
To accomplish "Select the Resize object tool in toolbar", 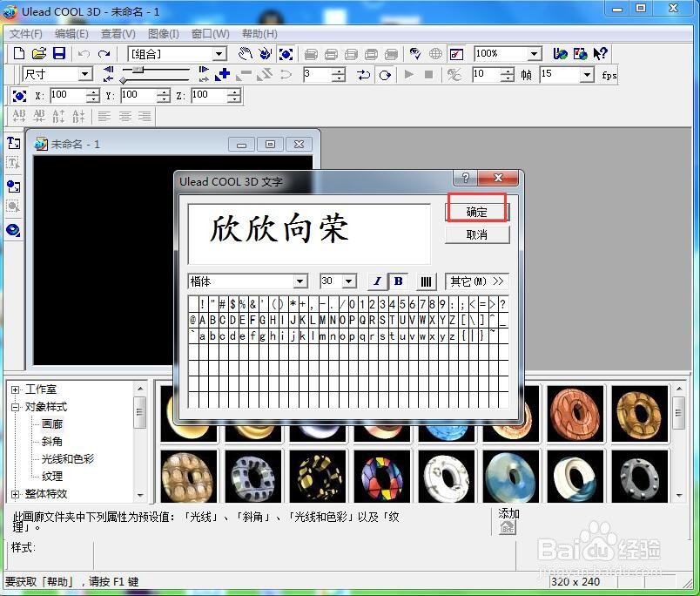I will point(286,54).
